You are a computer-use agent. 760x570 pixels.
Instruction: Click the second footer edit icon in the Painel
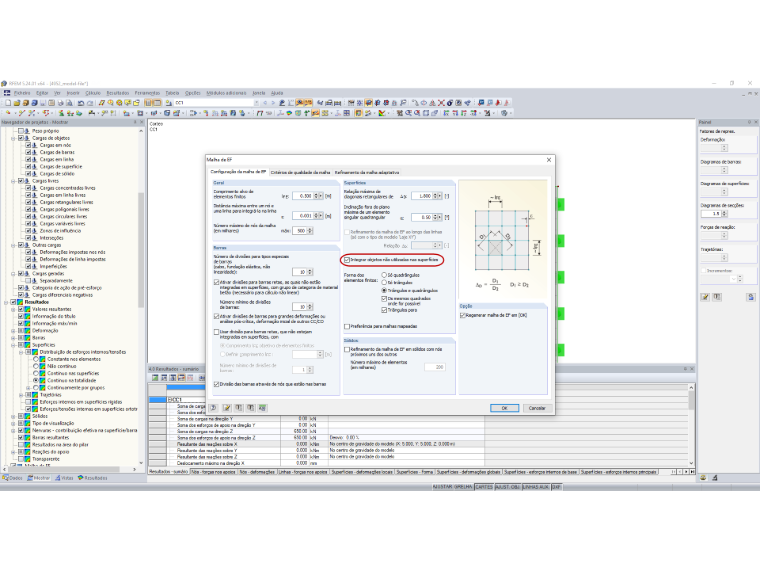click(x=717, y=297)
